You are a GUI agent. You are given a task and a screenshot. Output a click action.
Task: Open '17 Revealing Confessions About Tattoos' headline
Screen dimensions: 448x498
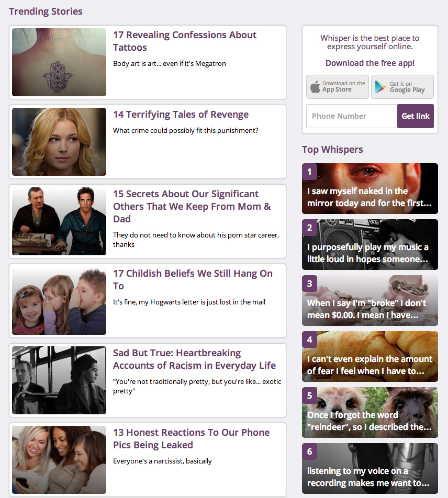point(185,41)
